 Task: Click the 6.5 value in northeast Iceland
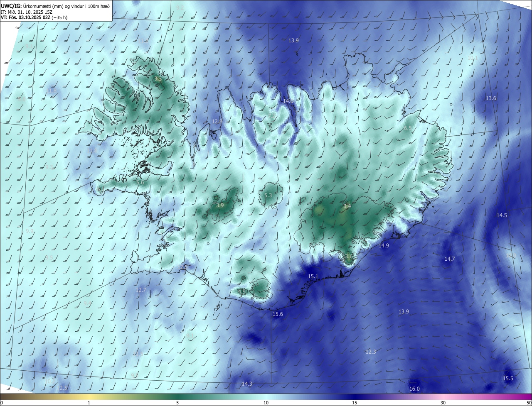click(x=408, y=128)
